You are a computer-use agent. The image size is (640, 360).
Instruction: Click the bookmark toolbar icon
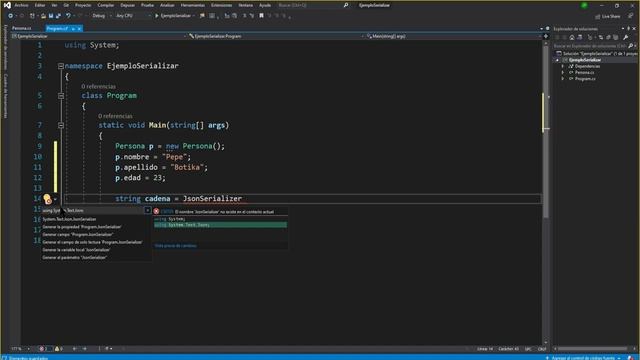tap(262, 16)
